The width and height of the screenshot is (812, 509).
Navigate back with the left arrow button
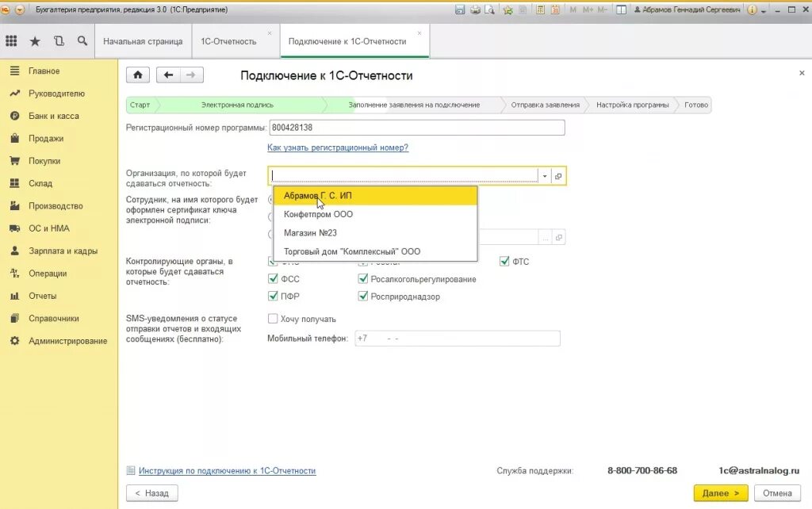[168, 75]
